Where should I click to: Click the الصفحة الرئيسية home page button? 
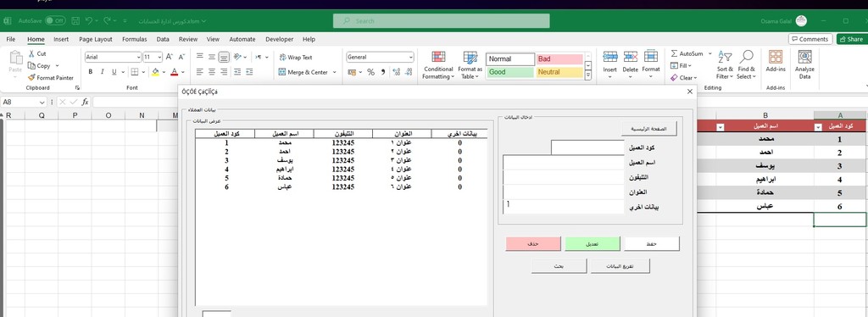(x=648, y=129)
